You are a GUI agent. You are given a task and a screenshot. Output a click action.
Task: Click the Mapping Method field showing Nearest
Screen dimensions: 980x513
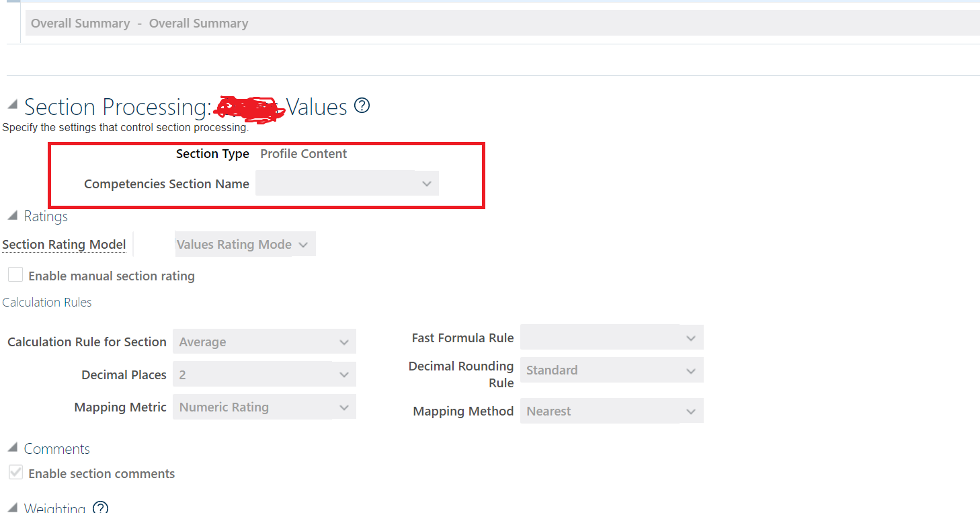612,410
